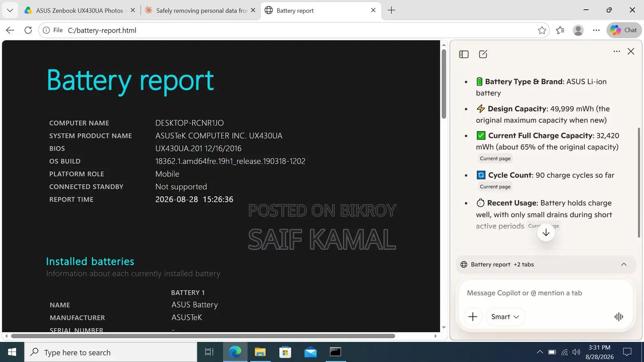Open the Command Prompt taskbar icon
This screenshot has height=362, width=644.
pos(335,352)
